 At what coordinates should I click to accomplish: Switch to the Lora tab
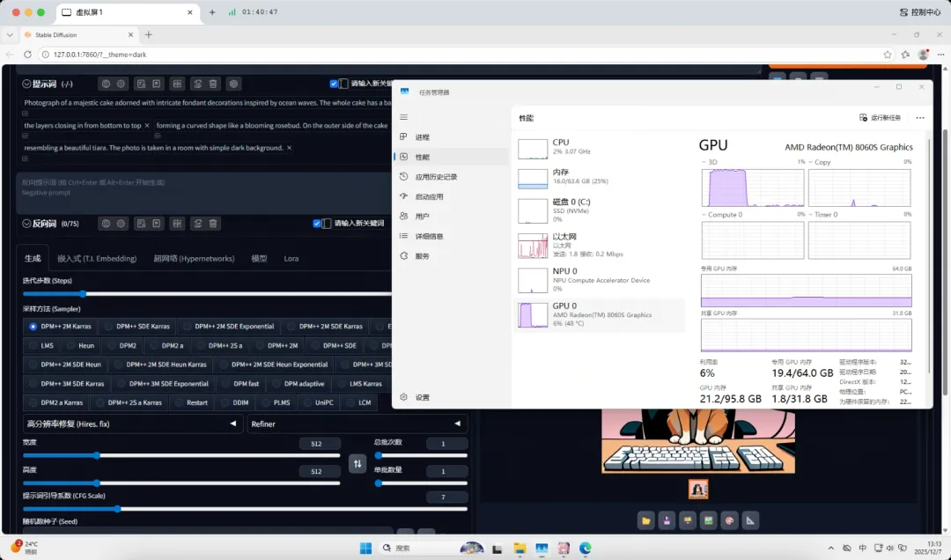click(291, 259)
